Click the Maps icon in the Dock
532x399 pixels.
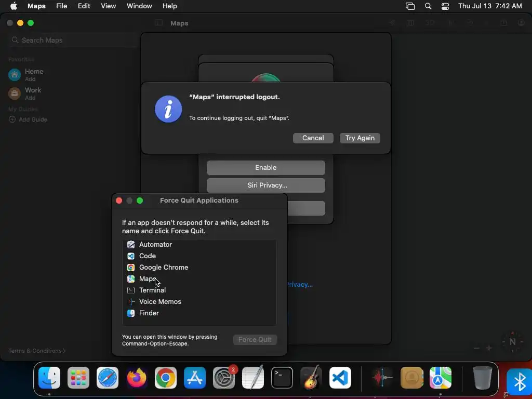[x=441, y=378]
